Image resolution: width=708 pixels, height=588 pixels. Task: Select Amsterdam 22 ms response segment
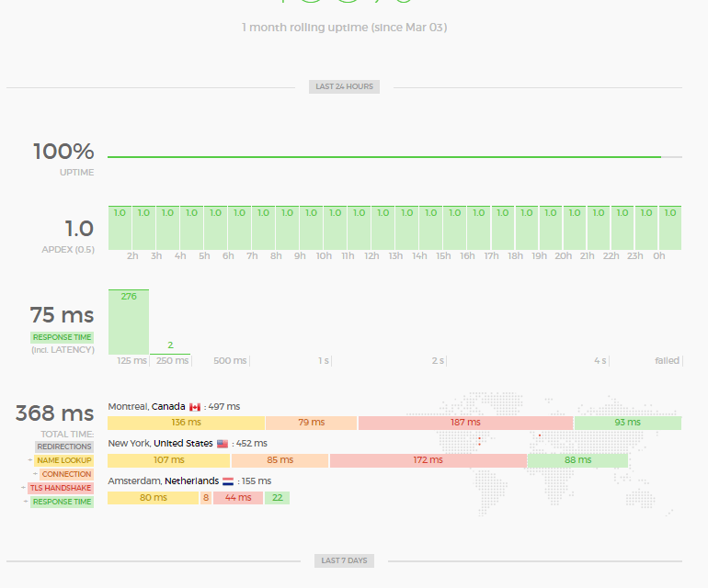coord(278,498)
